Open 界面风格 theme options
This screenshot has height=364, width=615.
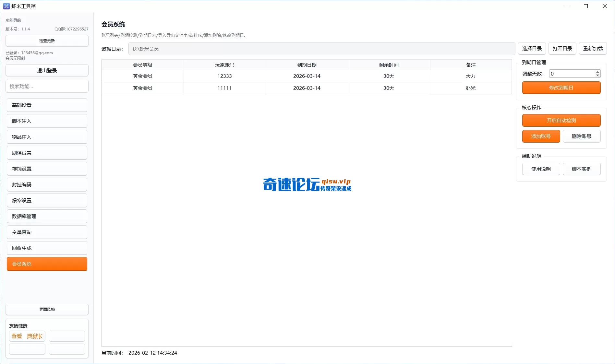47,309
